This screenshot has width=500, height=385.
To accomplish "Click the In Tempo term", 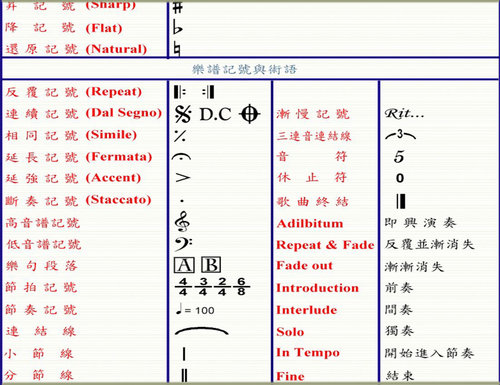I will [x=308, y=353].
